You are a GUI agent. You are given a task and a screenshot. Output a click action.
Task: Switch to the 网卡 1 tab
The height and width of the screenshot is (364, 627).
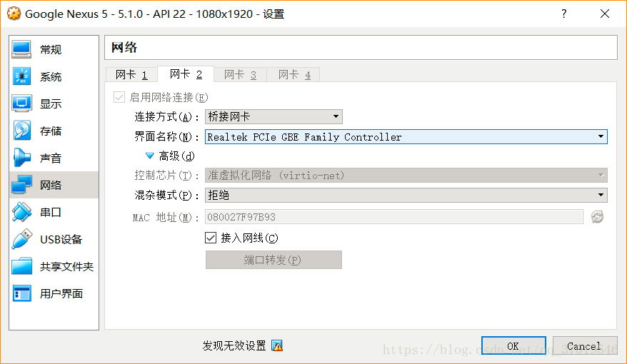point(131,75)
